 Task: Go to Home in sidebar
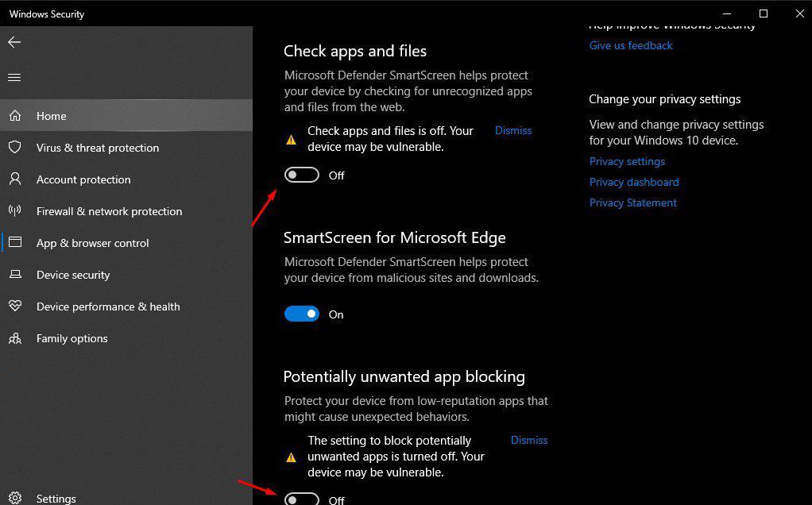(126, 115)
